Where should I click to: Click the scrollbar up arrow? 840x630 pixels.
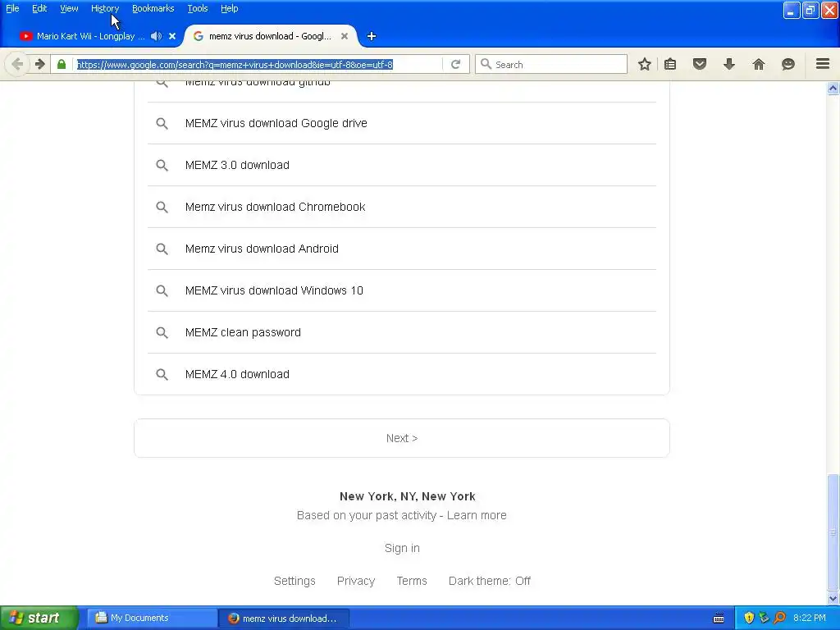[x=833, y=88]
